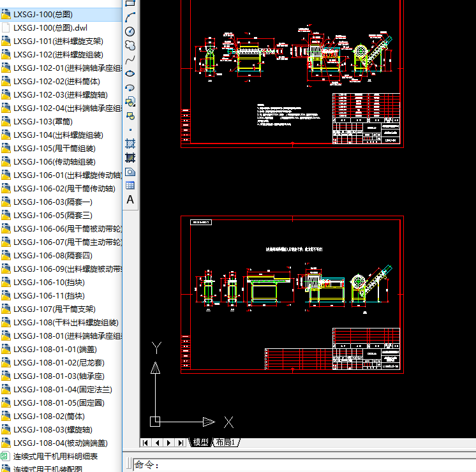Open LXSGJ-102(进料螺旋组装) drawing file
The width and height of the screenshot is (476, 472).
pos(58,55)
